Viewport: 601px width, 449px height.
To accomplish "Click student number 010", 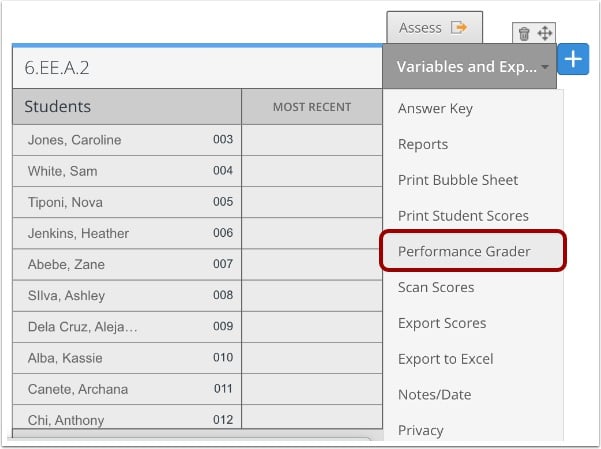I will (223, 357).
